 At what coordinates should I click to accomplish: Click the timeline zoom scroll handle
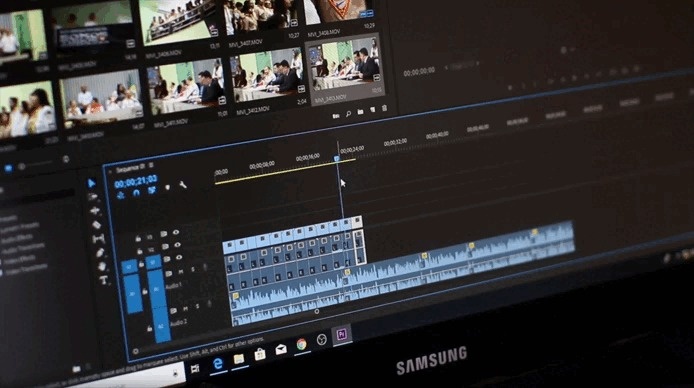point(316,311)
